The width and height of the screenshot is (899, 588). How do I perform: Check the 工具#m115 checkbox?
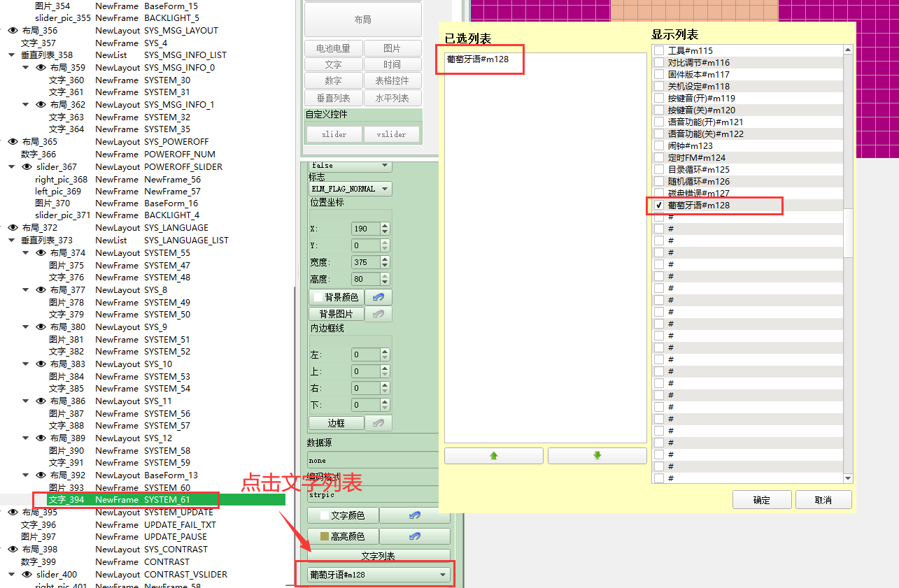tap(658, 50)
